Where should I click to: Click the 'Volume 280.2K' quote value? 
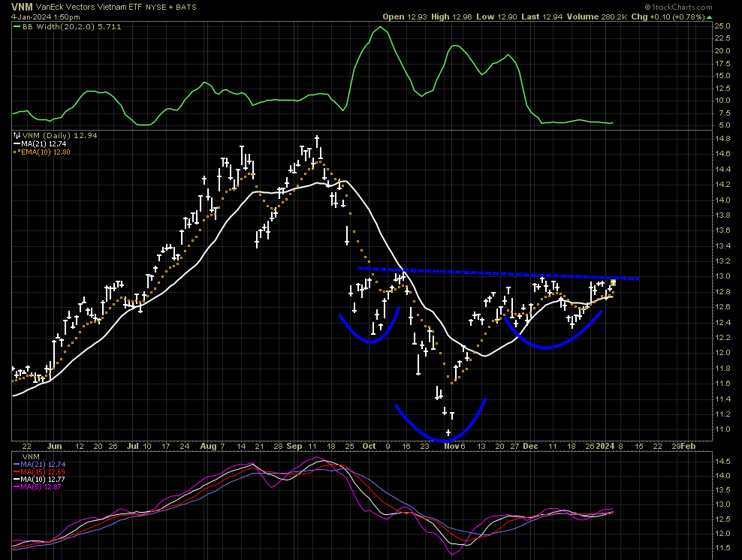click(x=597, y=17)
